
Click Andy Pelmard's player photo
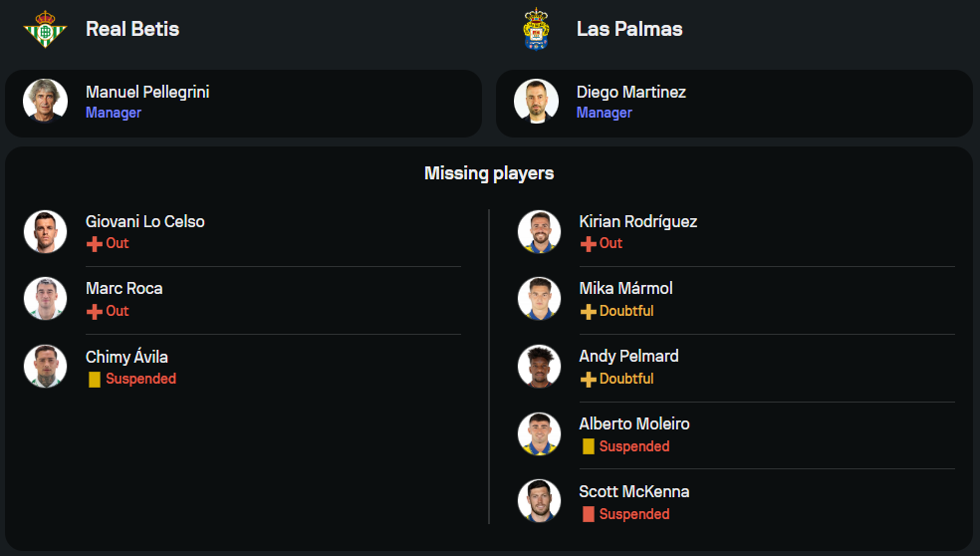539,367
